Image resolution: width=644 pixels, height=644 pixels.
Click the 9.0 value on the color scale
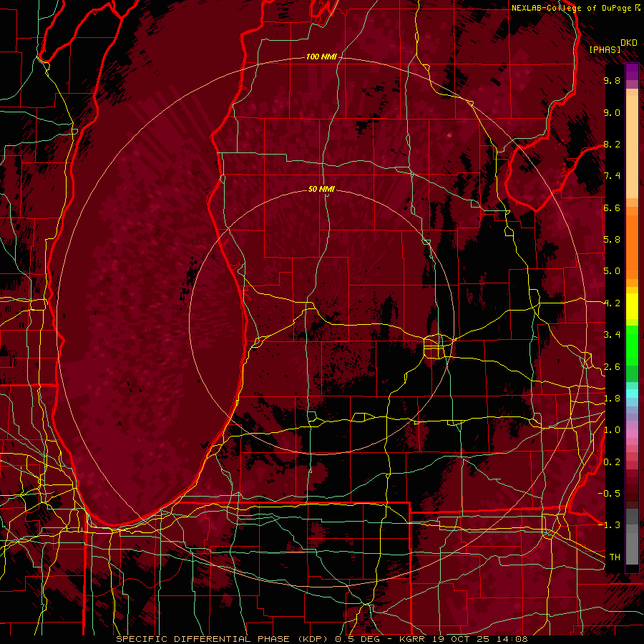[x=612, y=112]
